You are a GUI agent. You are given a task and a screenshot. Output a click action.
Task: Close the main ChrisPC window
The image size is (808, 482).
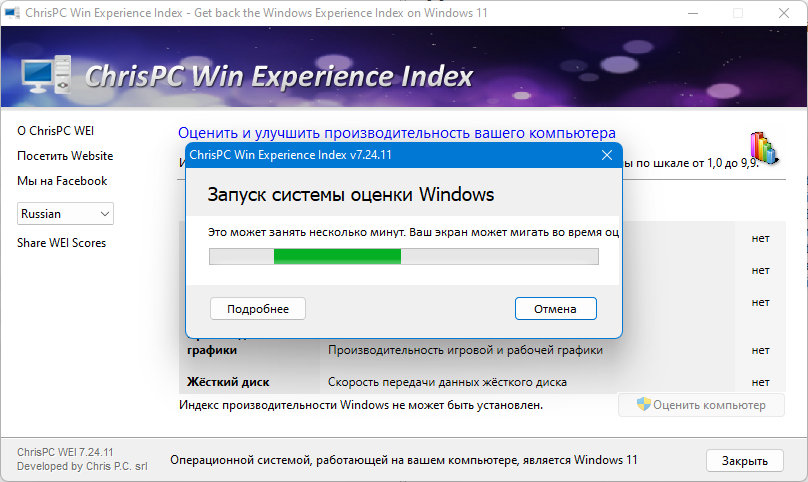(x=784, y=13)
